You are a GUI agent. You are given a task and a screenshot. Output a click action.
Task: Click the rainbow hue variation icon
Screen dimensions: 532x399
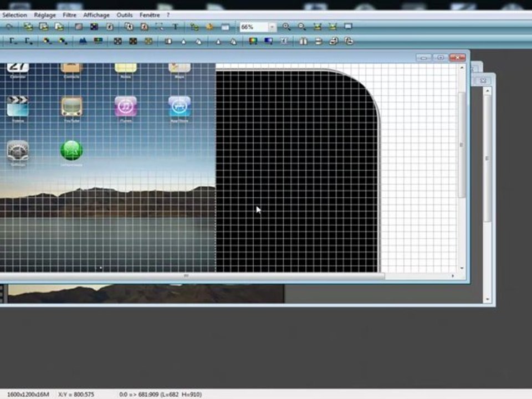(253, 41)
